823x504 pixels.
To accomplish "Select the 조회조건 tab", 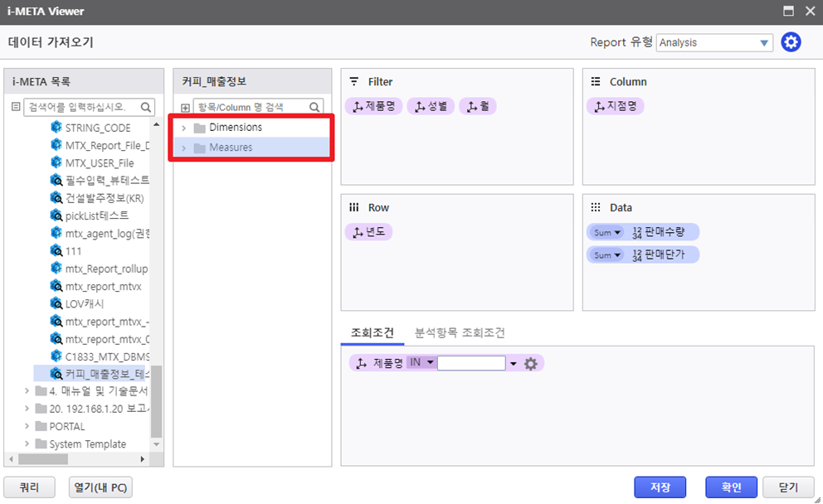I will [x=372, y=332].
